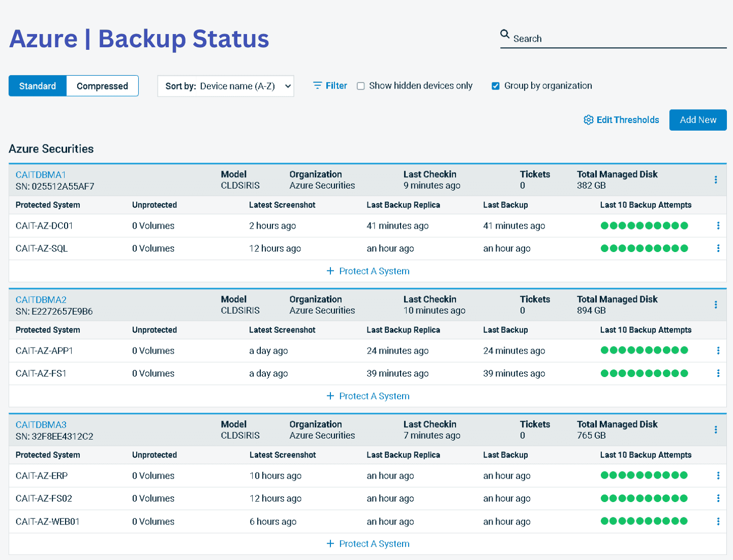
Task: Open kebab menu for CAIT-AZ-DC01 row
Action: click(718, 226)
